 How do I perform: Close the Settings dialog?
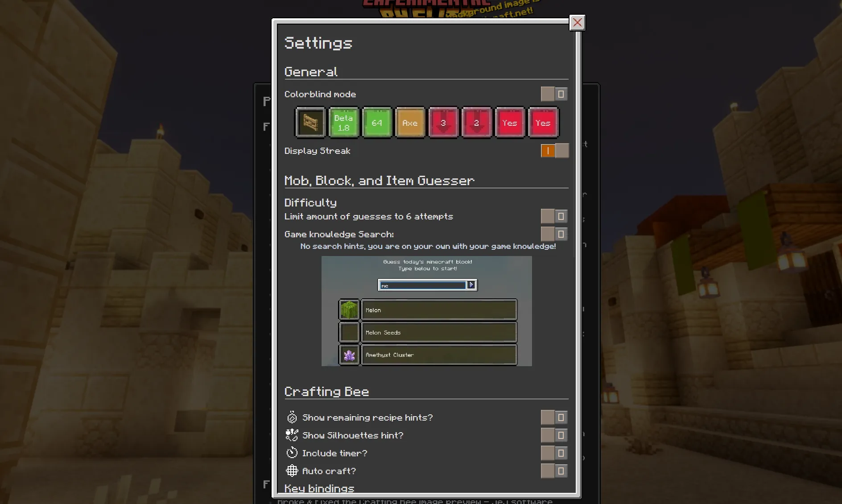577,23
